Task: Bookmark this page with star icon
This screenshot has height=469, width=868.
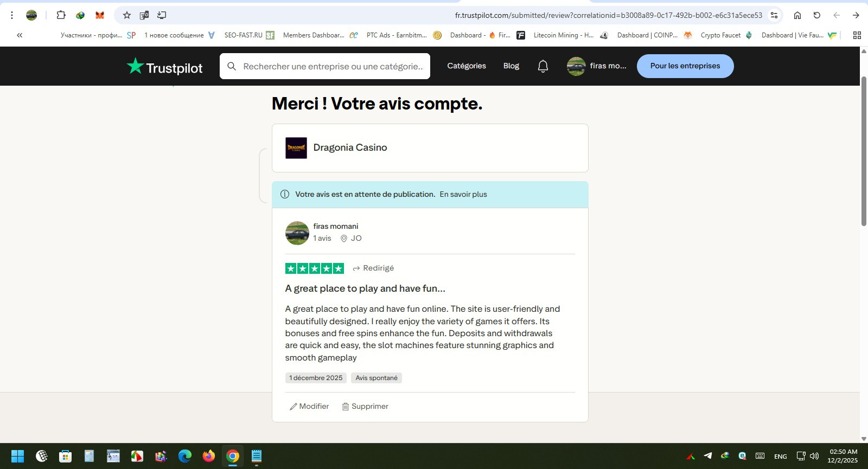Action: coord(127,15)
